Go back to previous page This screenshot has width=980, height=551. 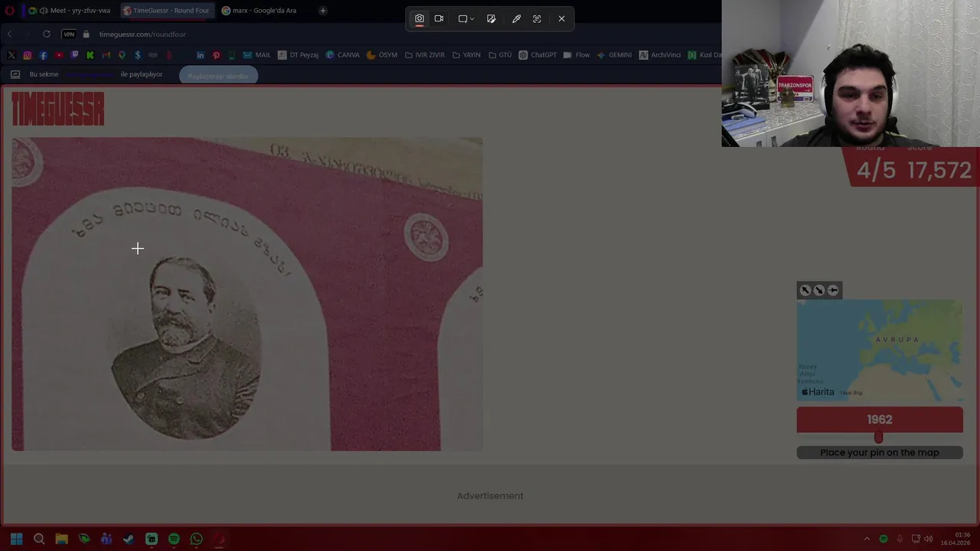pyautogui.click(x=9, y=34)
